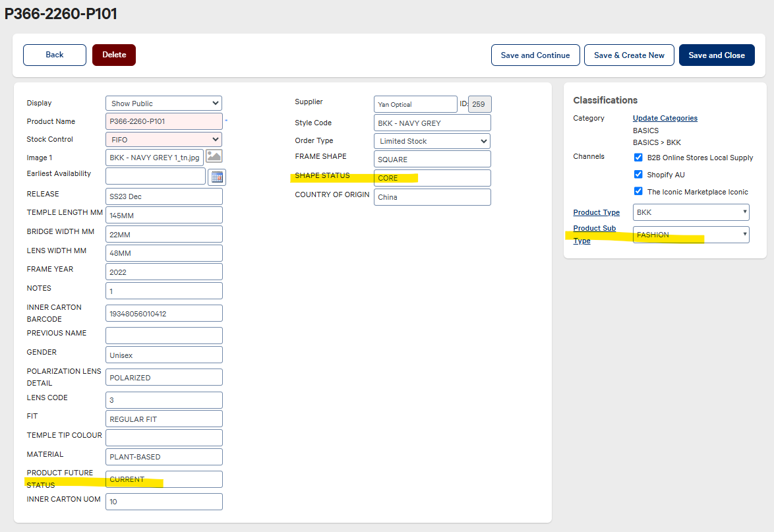Click Save & Create New button
774x532 pixels.
pos(629,55)
